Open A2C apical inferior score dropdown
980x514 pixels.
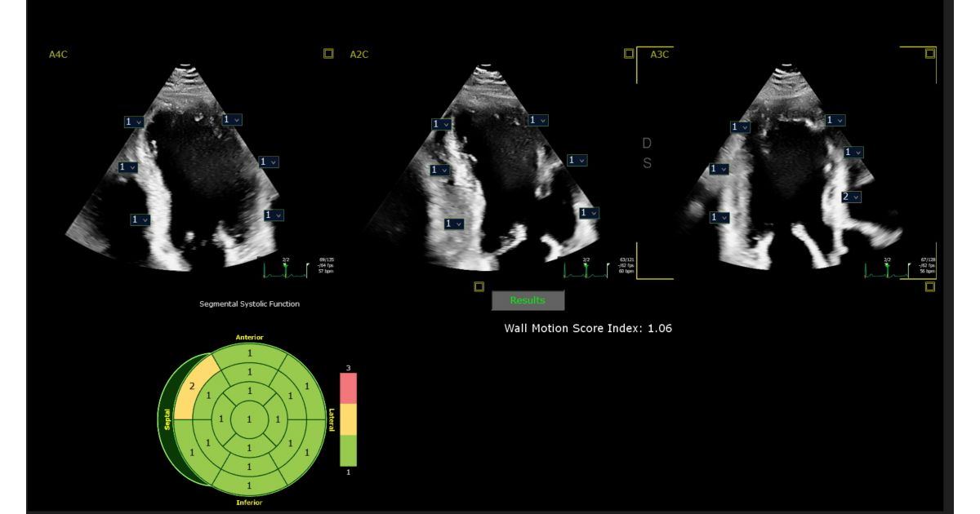(x=441, y=124)
